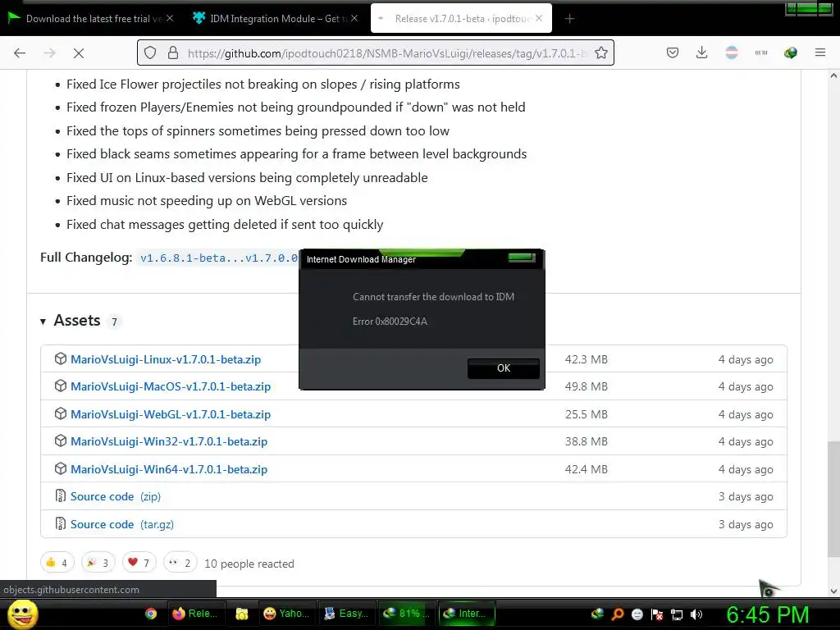Open the red-X flag tray icon

[x=657, y=614]
